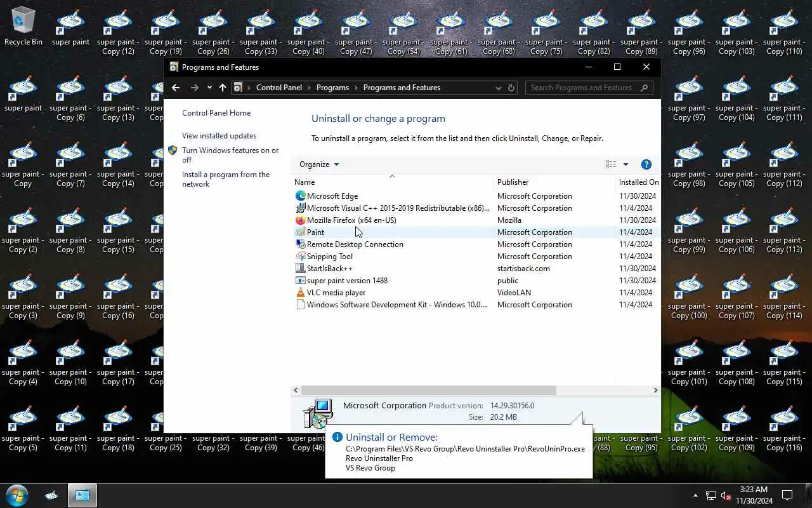Select the 'super paint - Copy (15)' desktop icon

pos(118,230)
